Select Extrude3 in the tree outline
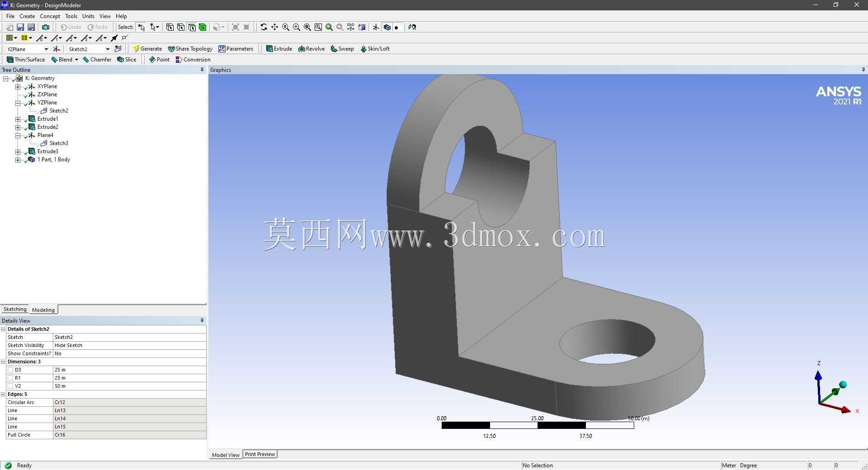The width and height of the screenshot is (868, 470). (x=48, y=151)
